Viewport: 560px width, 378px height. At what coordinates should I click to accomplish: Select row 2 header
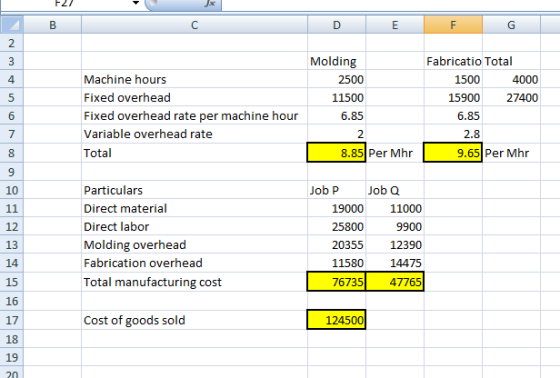(x=12, y=43)
